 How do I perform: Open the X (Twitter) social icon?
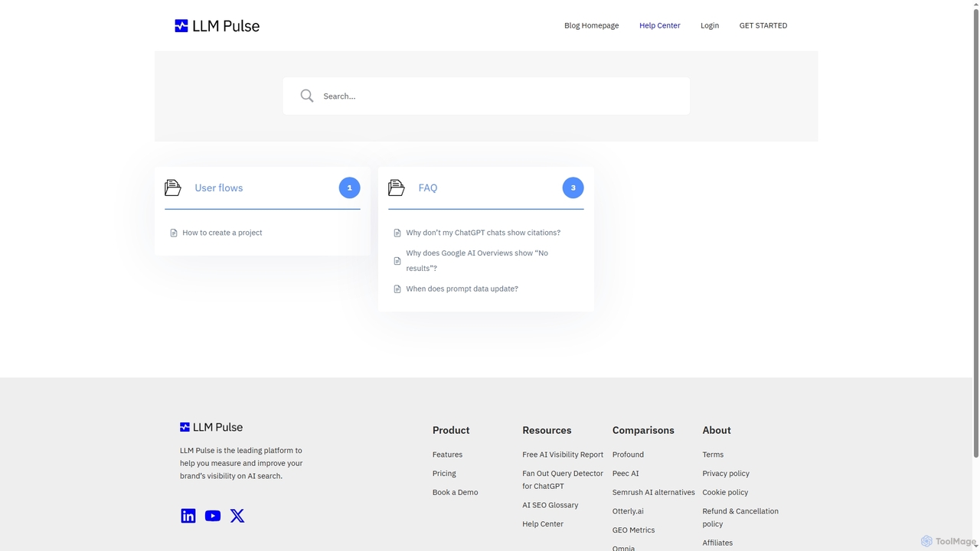(237, 516)
